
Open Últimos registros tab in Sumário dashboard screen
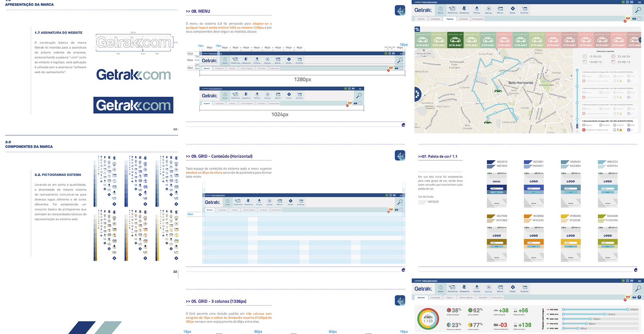[466, 298]
